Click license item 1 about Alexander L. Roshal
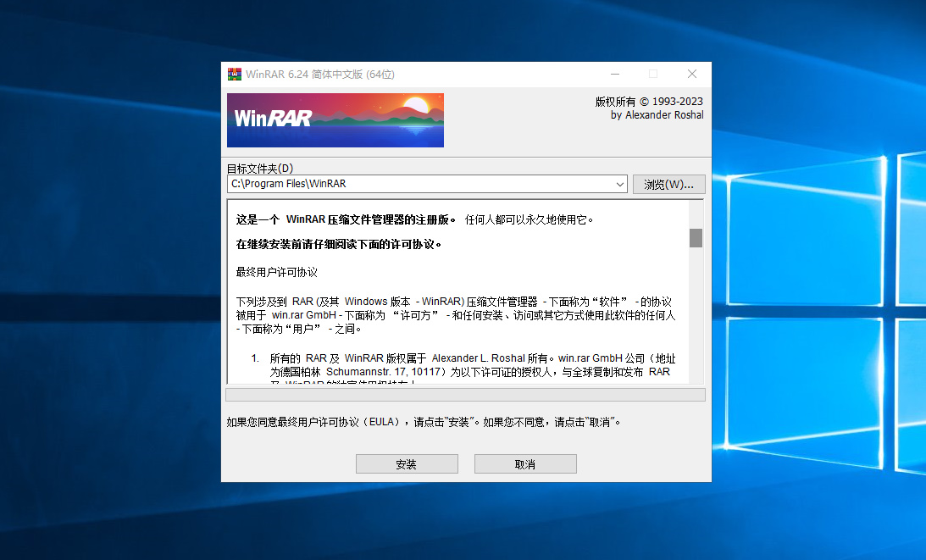The width and height of the screenshot is (926, 560). (463, 369)
